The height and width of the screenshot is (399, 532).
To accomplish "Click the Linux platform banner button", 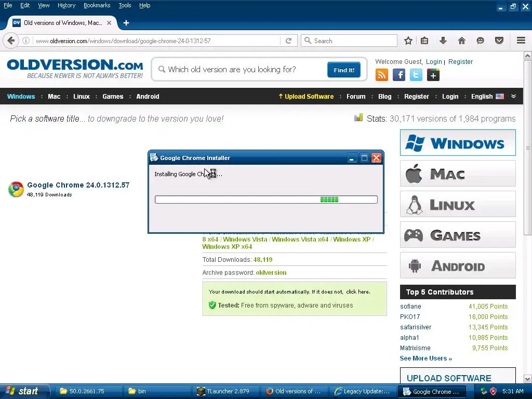I will point(458,204).
